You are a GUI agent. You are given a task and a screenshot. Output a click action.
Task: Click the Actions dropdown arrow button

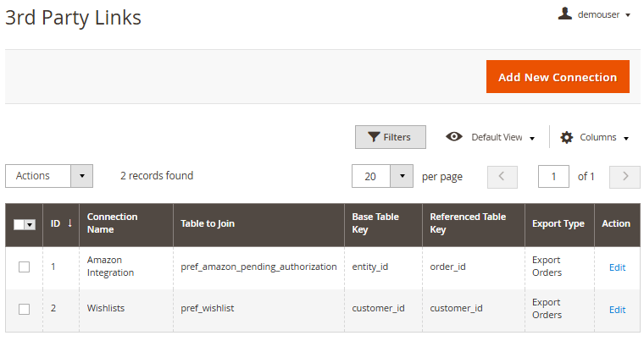(81, 176)
